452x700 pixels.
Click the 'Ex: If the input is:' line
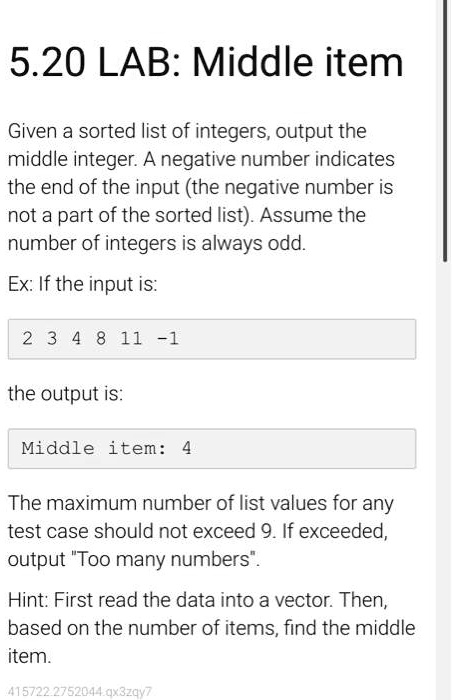tap(83, 284)
